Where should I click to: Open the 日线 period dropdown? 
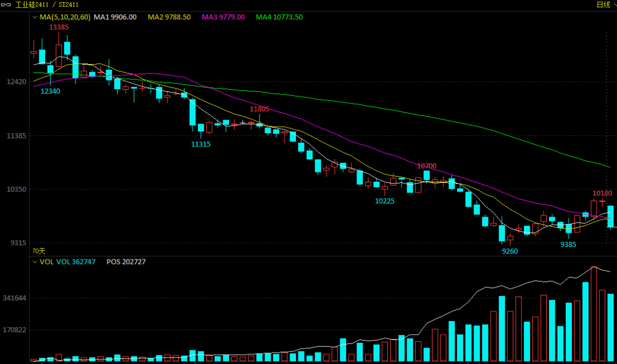coord(606,5)
